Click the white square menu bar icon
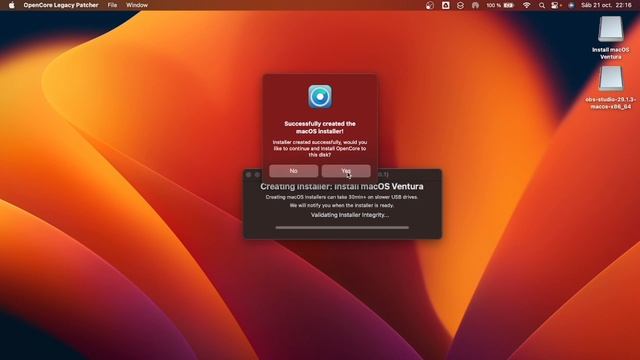Image resolution: width=640 pixels, height=360 pixels. (x=445, y=5)
